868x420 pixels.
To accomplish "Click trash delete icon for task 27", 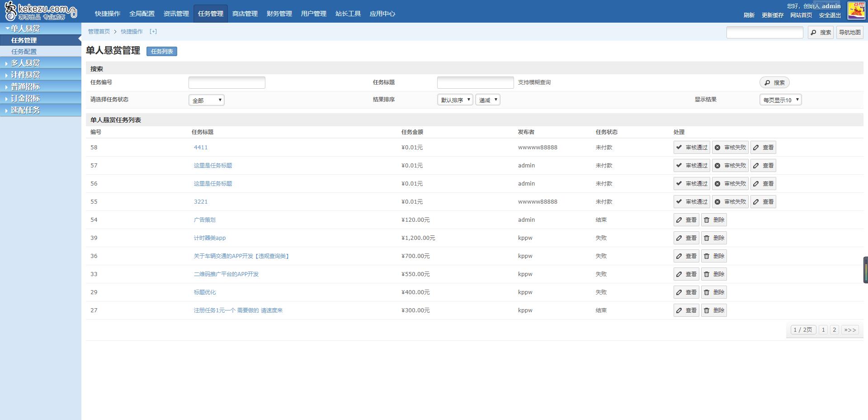I will click(x=707, y=310).
